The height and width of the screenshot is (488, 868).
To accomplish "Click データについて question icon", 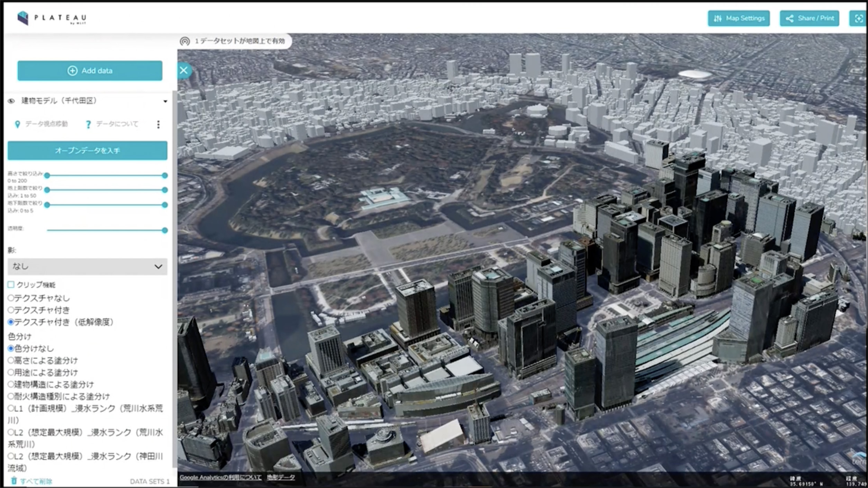I will pyautogui.click(x=88, y=124).
